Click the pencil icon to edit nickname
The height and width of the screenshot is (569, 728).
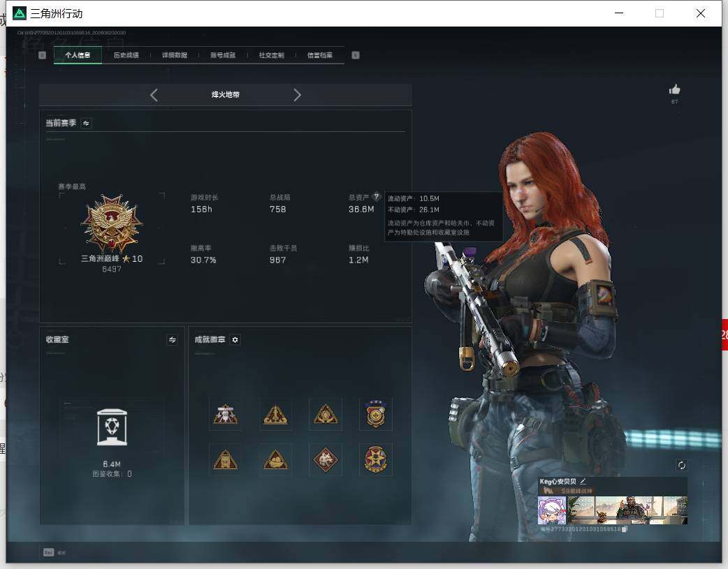(x=583, y=482)
